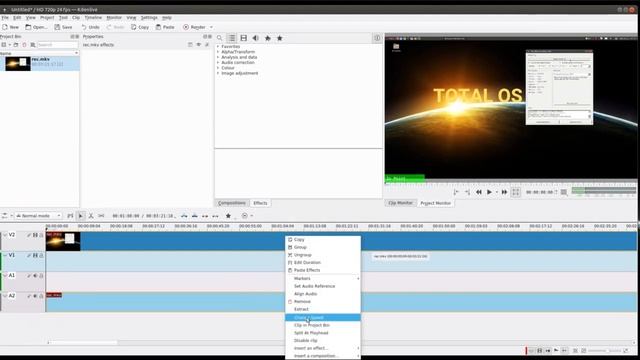Collapse track V2 with its chevron

(5, 235)
